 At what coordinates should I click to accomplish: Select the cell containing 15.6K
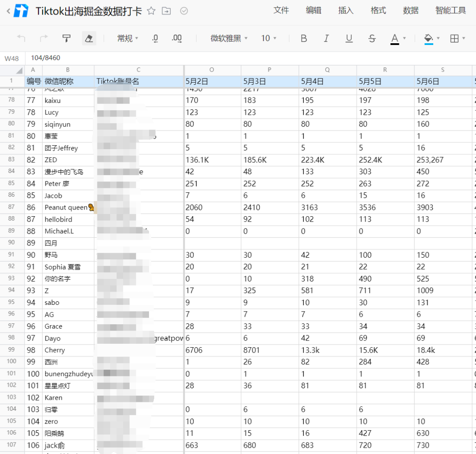tap(385, 350)
